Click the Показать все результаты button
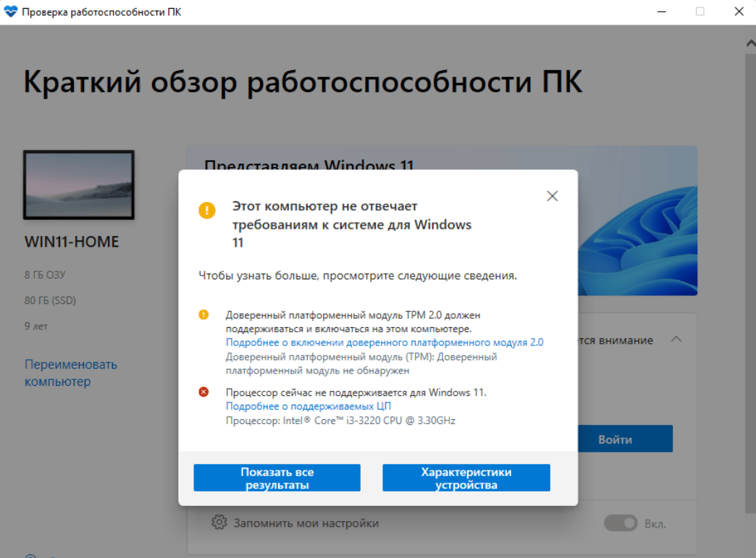The width and height of the screenshot is (756, 558). pos(277,478)
